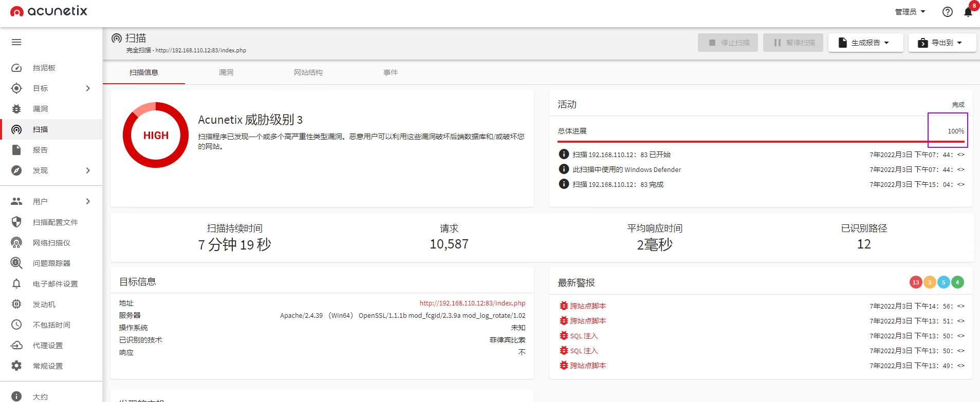This screenshot has height=402, width=980.
Task: Select the 扫描 radar icon in sidebar
Action: (x=16, y=129)
